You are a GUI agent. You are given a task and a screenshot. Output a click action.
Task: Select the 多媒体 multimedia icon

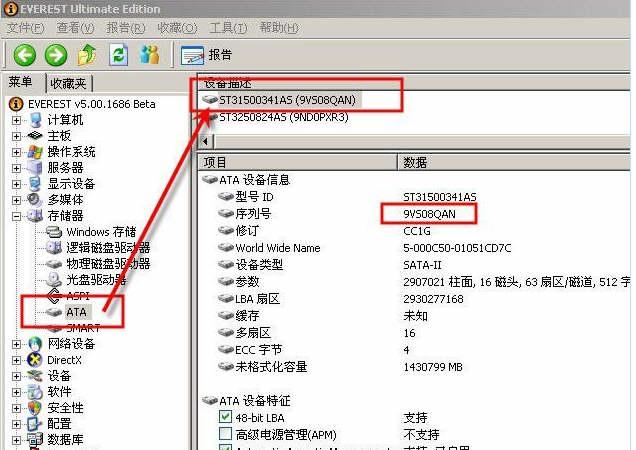coord(35,199)
